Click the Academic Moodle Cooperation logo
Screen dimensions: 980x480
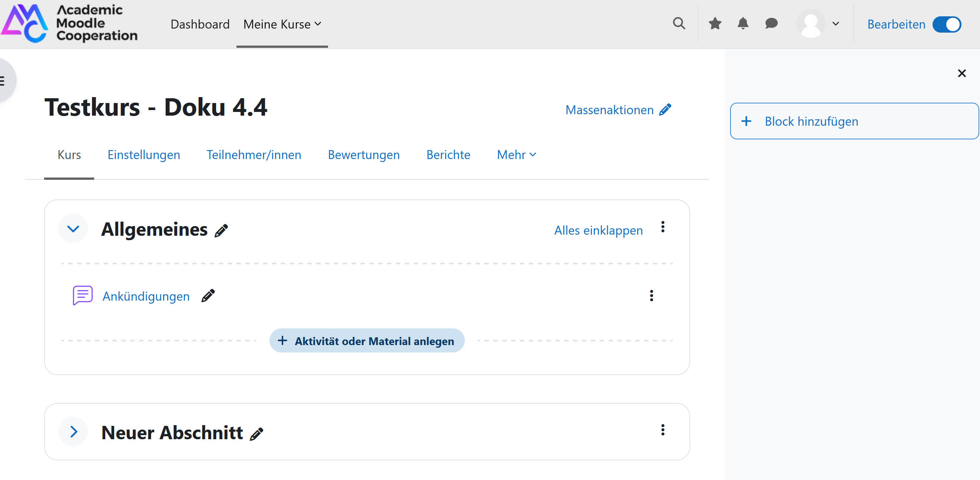pyautogui.click(x=69, y=23)
